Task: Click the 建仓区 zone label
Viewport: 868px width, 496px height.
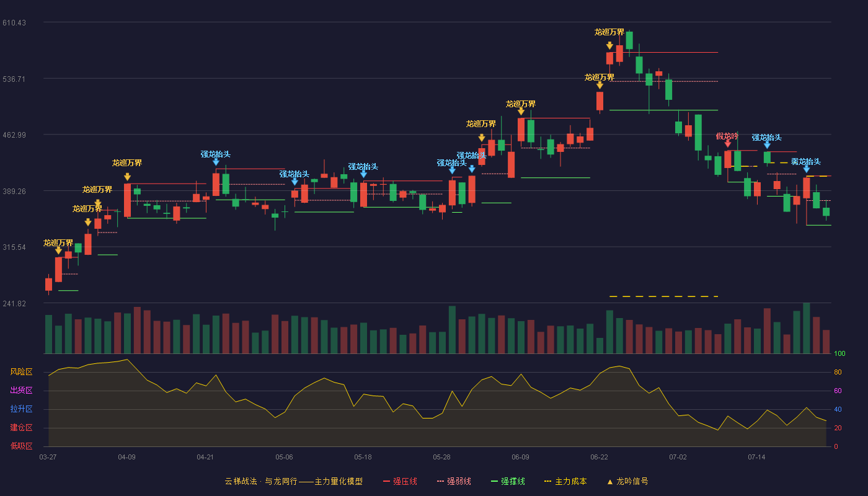Action: (x=21, y=428)
